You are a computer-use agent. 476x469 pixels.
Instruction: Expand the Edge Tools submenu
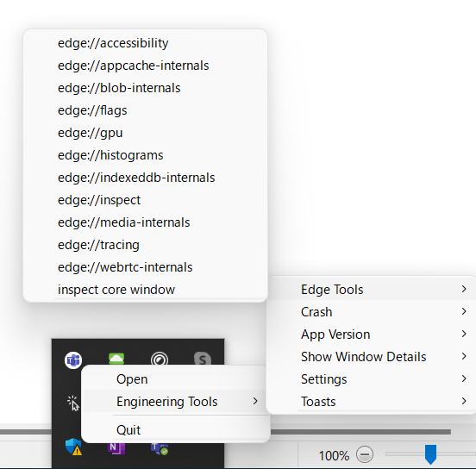(372, 290)
